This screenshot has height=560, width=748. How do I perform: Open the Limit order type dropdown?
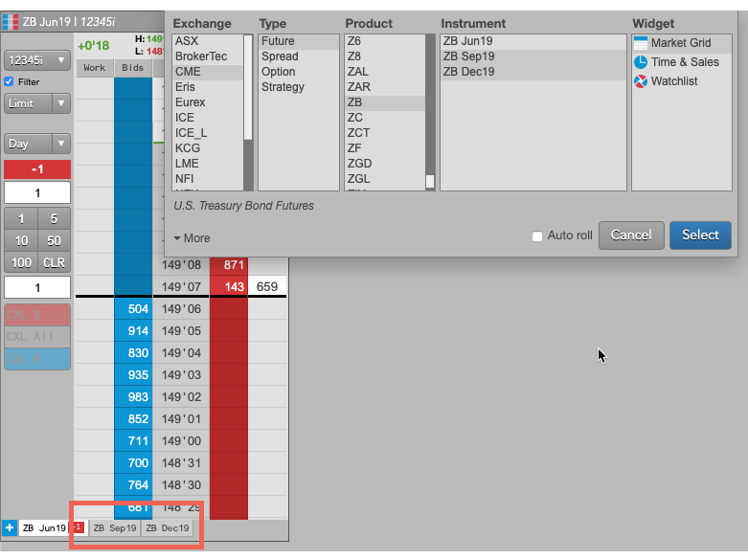pos(37,103)
